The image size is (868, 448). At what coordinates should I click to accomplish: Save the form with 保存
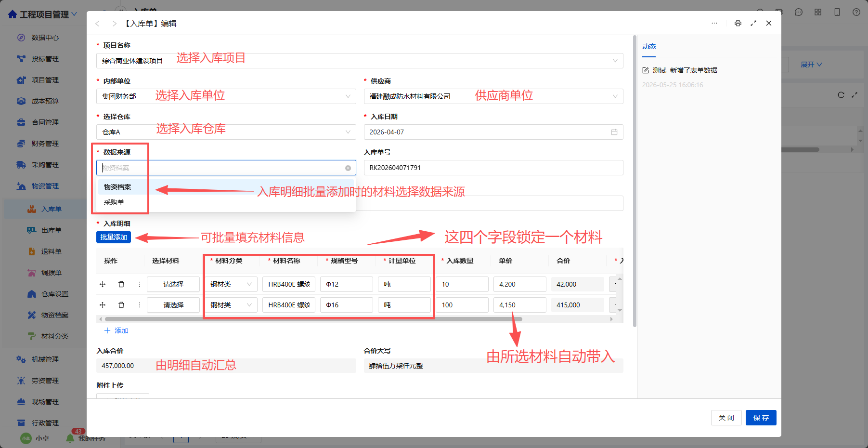click(761, 418)
